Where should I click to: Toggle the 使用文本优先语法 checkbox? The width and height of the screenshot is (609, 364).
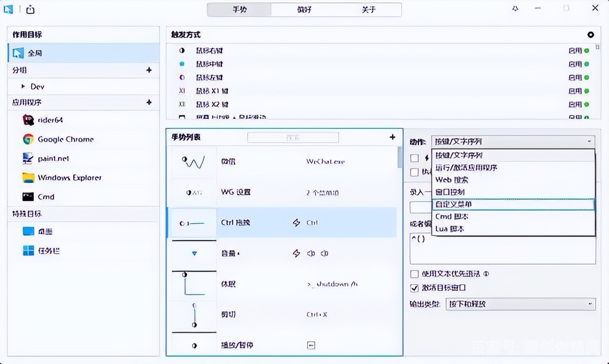tap(415, 274)
